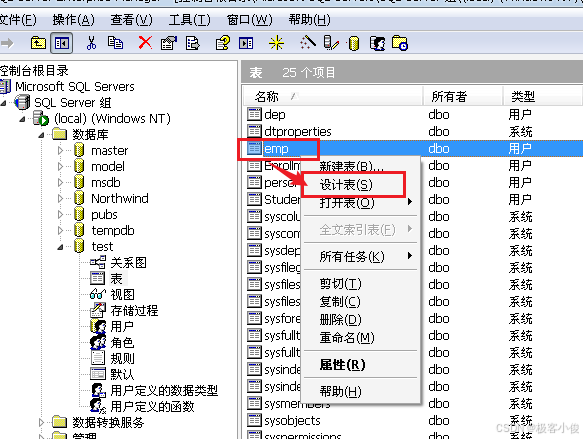Expand the master database node
The width and height of the screenshot is (583, 439).
tap(60, 151)
